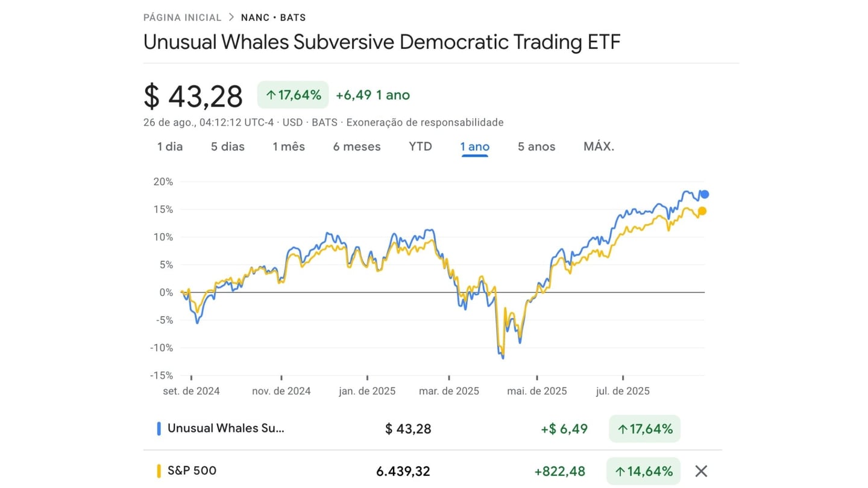Click the S&P 500 comparison row label
This screenshot has width=868, height=488.
(192, 471)
